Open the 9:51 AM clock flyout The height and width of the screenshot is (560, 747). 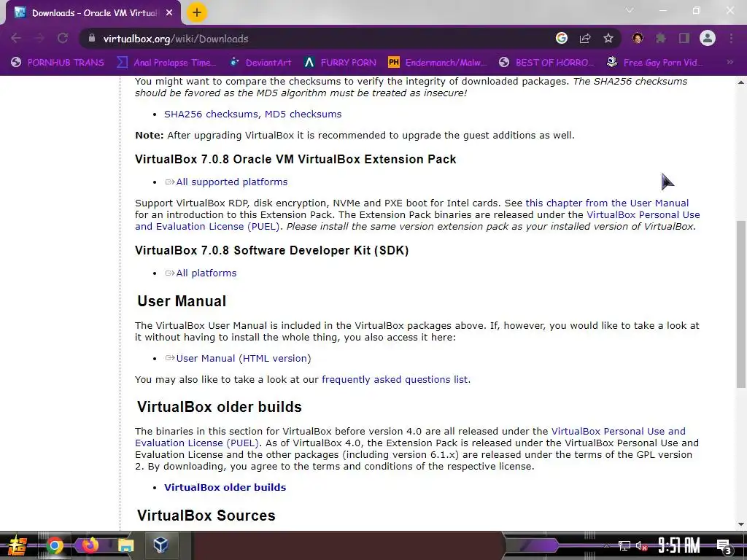679,545
